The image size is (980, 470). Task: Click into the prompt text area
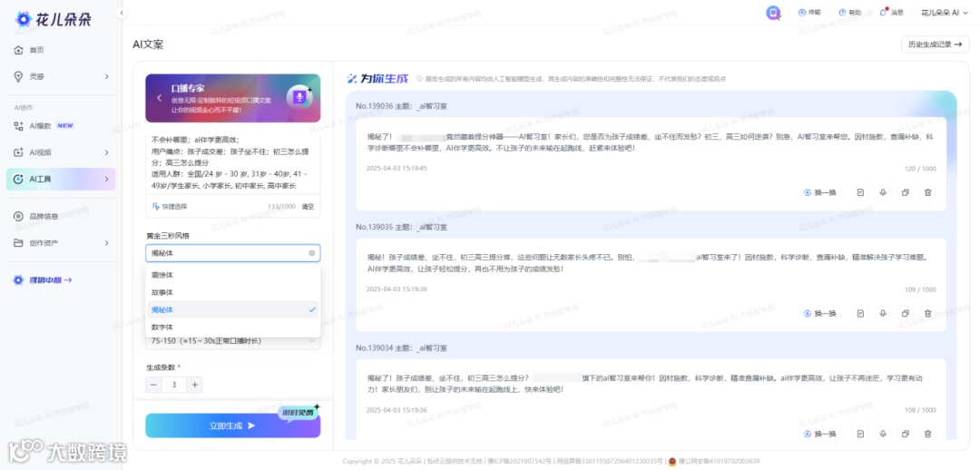point(232,162)
